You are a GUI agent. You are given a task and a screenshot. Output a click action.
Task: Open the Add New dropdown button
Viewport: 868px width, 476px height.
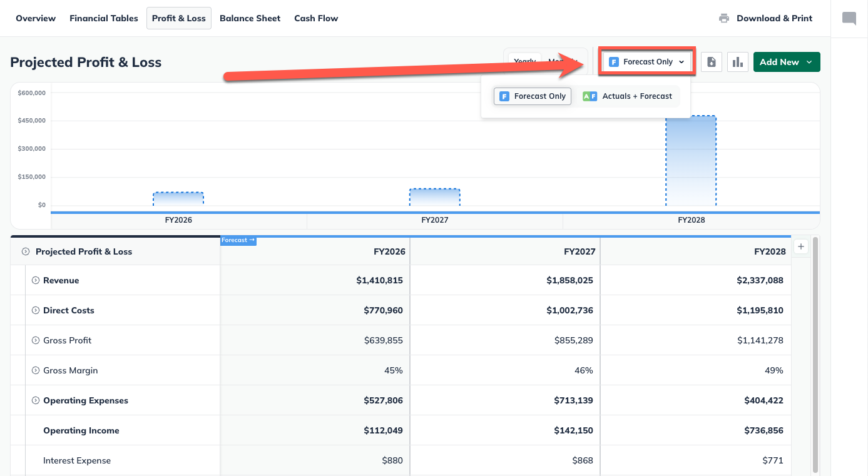pyautogui.click(x=787, y=62)
